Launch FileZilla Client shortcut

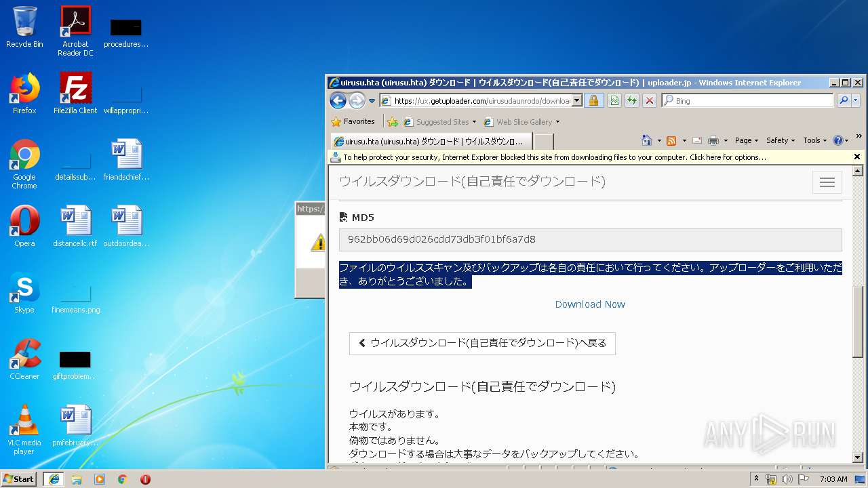coord(75,94)
